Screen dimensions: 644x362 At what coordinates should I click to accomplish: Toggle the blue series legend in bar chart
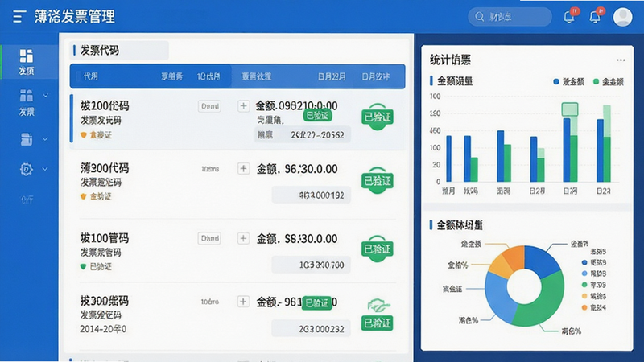[x=568, y=82]
